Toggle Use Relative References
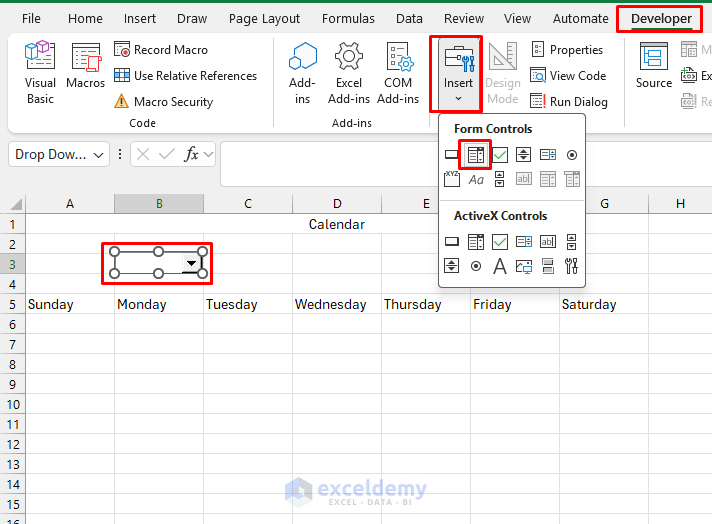The height and width of the screenshot is (524, 712). (185, 76)
